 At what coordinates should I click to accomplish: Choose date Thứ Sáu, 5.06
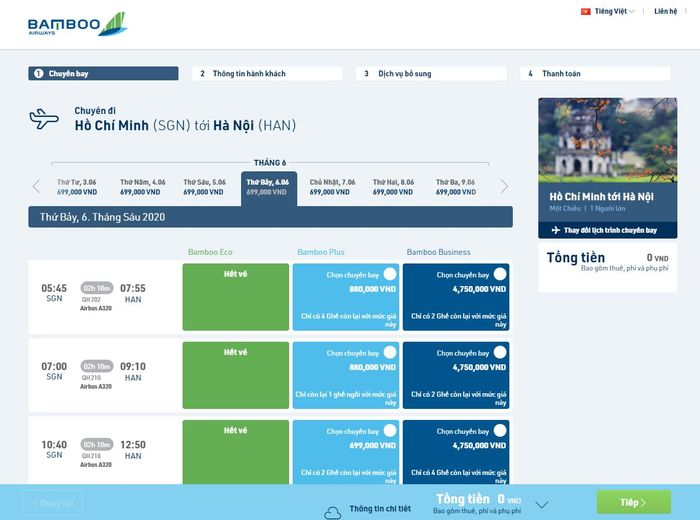click(x=204, y=187)
